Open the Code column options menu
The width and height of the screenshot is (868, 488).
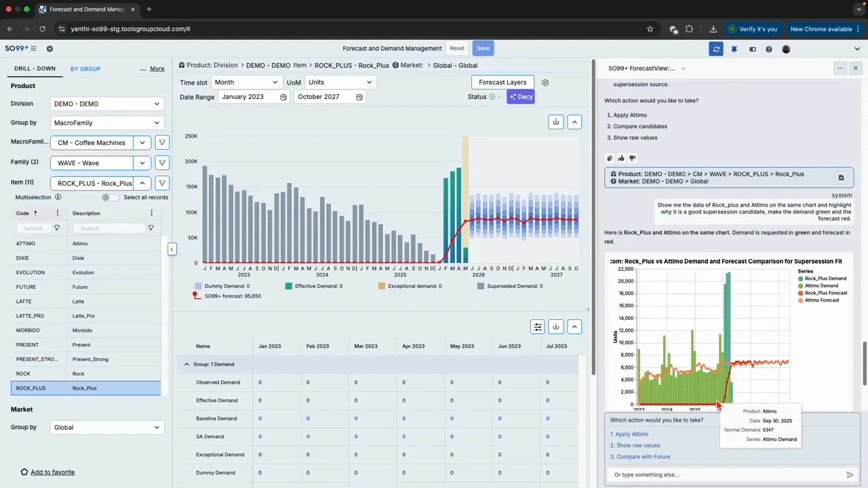point(57,213)
